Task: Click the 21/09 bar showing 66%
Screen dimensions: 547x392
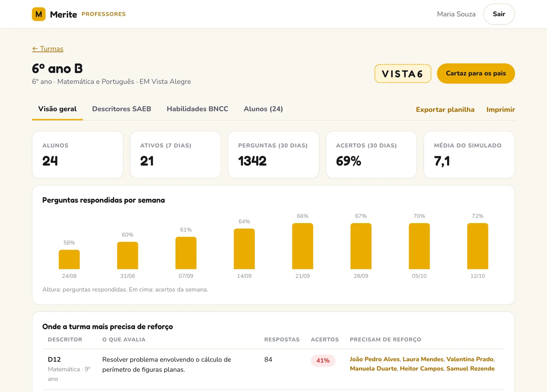Action: [302, 246]
